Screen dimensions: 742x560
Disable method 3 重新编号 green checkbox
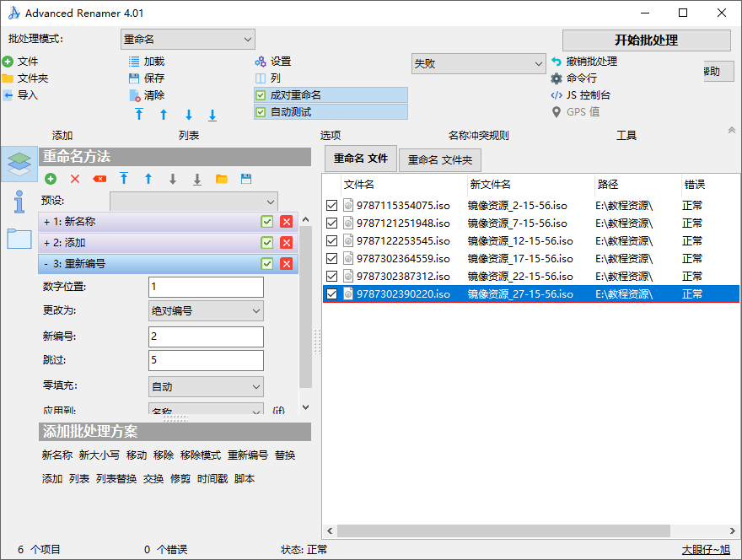click(x=267, y=264)
